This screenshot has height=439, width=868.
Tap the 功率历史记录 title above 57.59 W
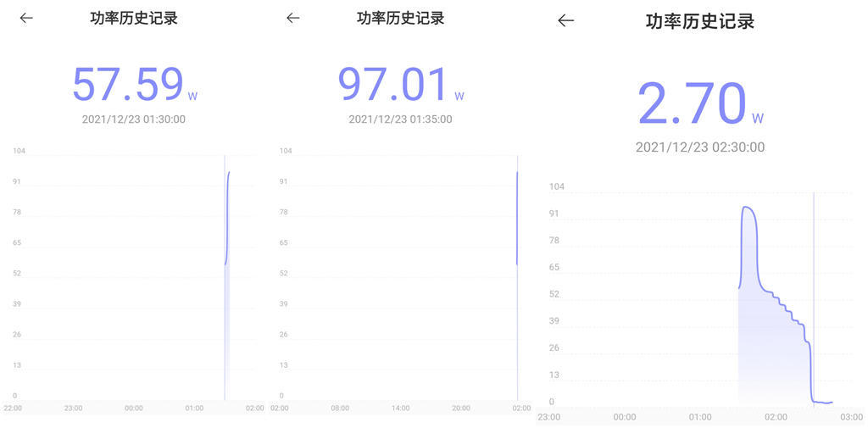[134, 18]
